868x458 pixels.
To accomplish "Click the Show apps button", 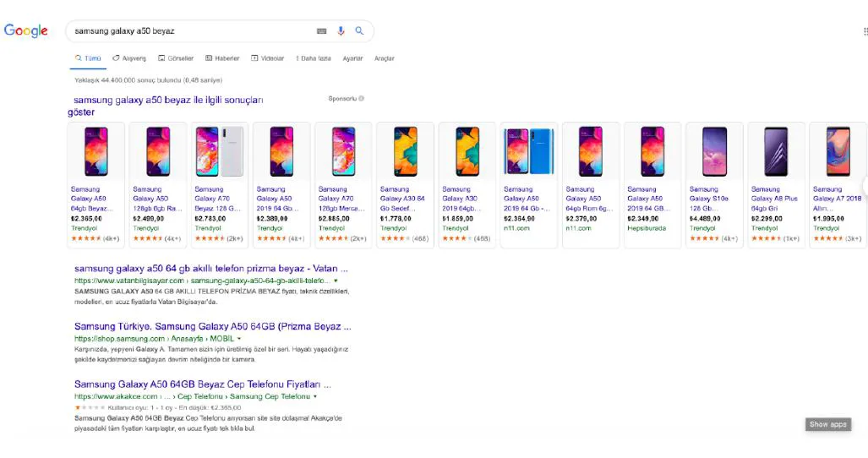I will coord(828,424).
